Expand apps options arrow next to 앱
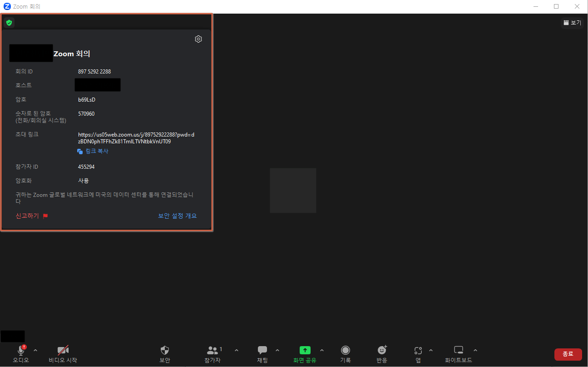This screenshot has height=367, width=588. coord(431,350)
